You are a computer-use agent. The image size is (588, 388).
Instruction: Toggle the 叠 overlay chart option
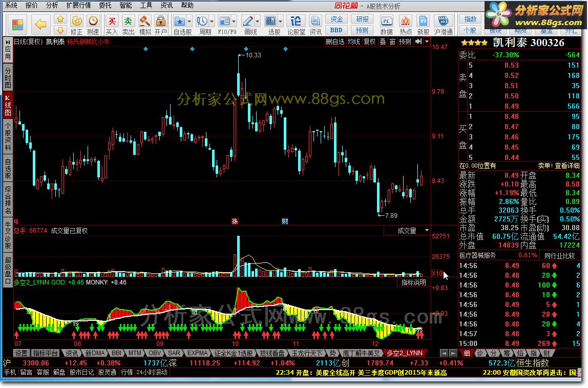[383, 42]
